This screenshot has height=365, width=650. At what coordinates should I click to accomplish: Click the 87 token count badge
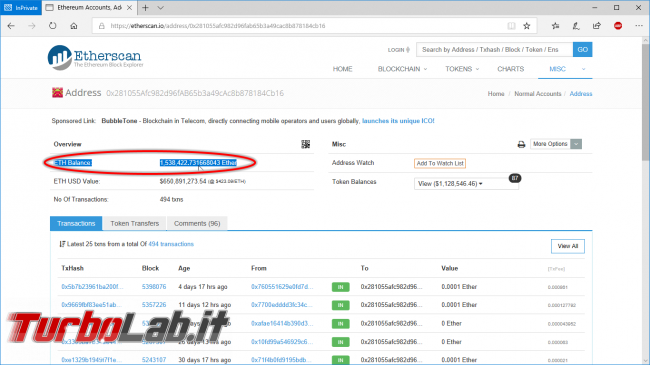coord(514,178)
